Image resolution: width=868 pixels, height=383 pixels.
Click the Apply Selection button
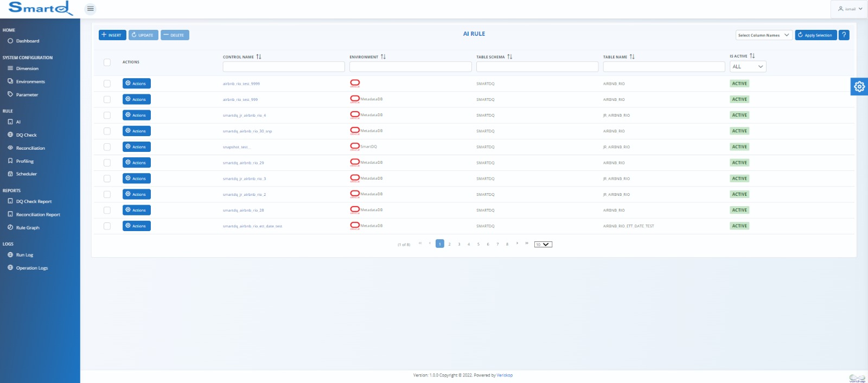(815, 35)
